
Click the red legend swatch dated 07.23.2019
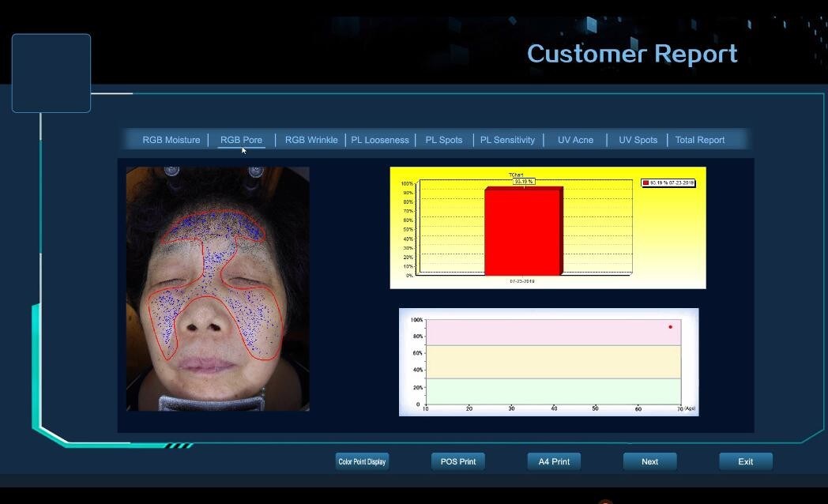645,183
